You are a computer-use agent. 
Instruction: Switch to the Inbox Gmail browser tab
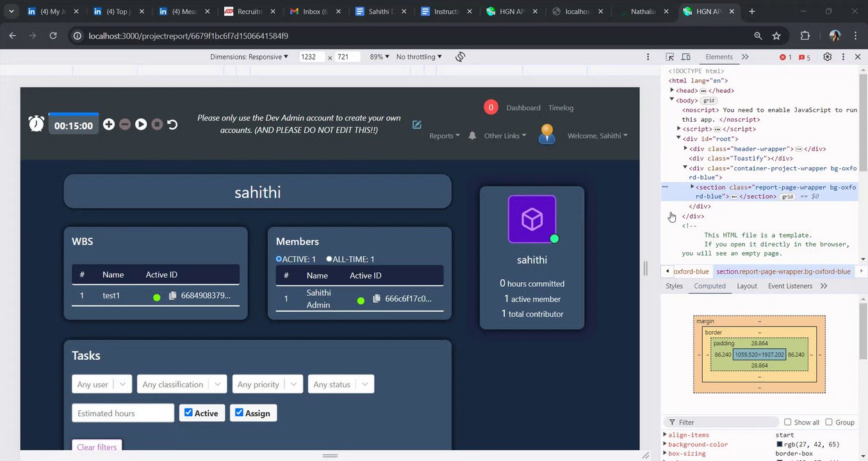[x=313, y=12]
